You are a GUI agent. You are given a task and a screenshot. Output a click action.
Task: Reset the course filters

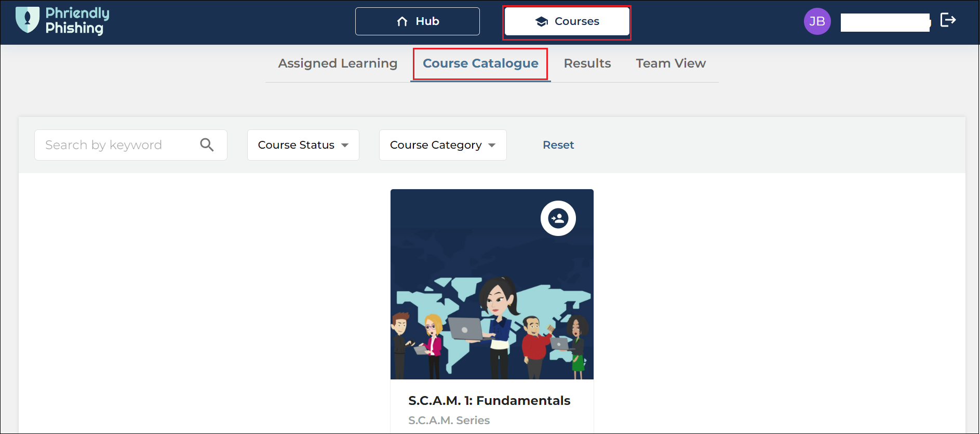point(558,145)
